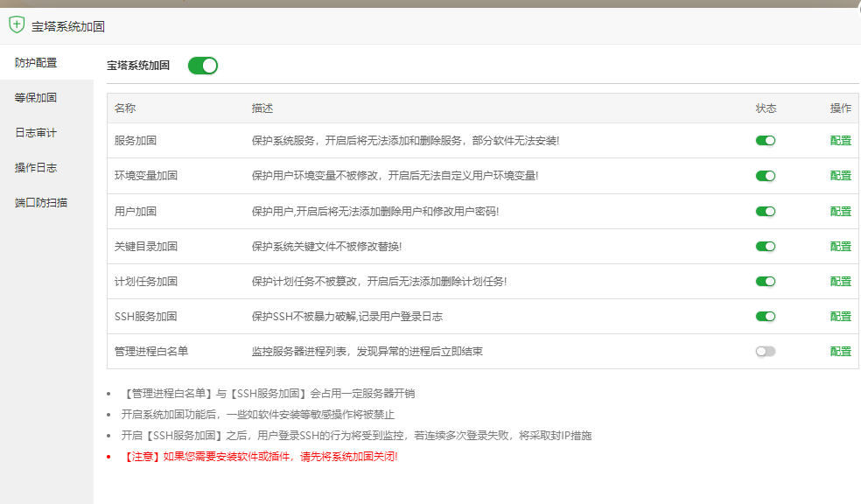Select the 服务加固 name cell
The height and width of the screenshot is (504, 861).
pos(136,141)
